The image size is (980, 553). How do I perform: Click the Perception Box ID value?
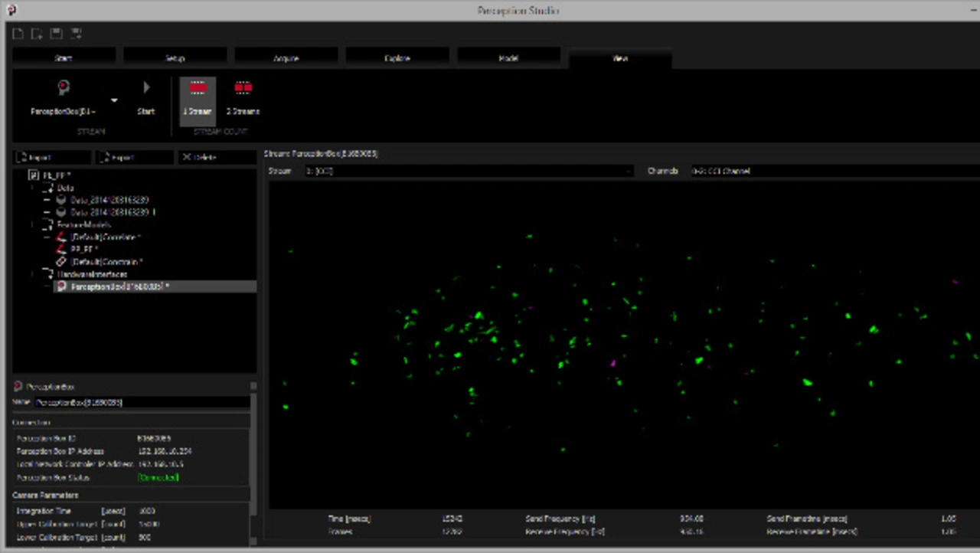(x=153, y=438)
